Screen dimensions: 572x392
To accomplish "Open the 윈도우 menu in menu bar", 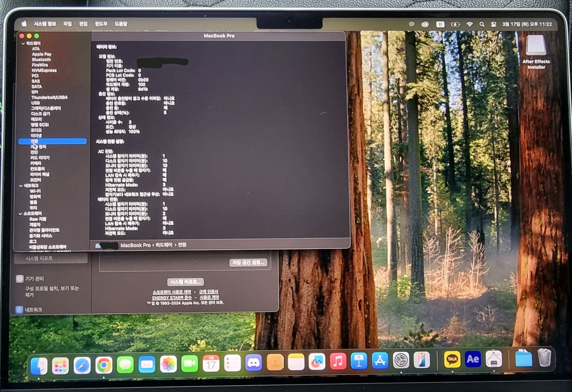I will coord(101,24).
